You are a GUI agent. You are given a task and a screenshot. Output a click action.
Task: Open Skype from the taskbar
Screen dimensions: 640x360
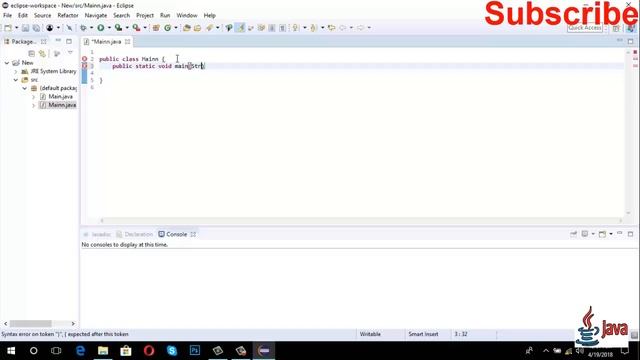(172, 351)
